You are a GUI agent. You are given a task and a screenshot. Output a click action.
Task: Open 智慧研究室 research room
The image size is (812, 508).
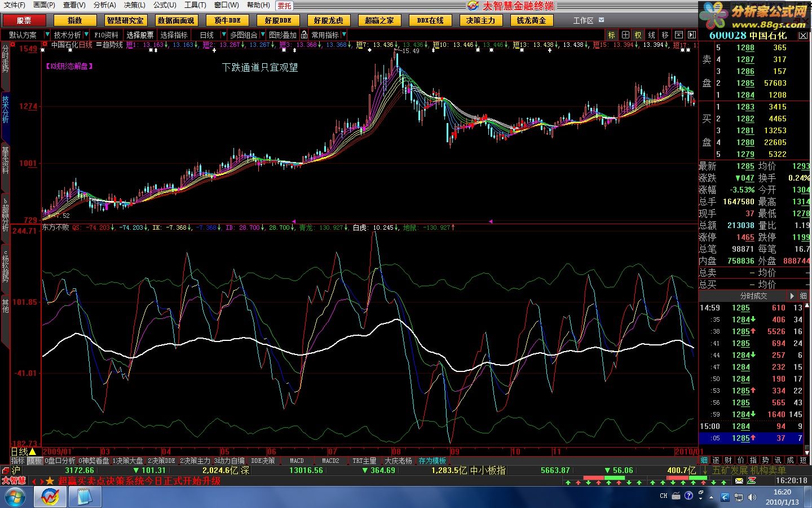tap(125, 20)
